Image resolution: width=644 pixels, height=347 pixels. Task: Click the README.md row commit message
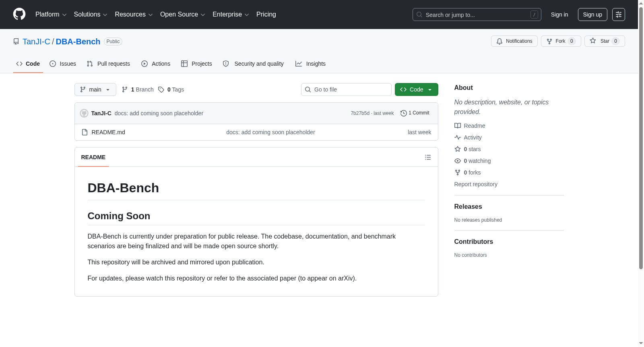[270, 132]
